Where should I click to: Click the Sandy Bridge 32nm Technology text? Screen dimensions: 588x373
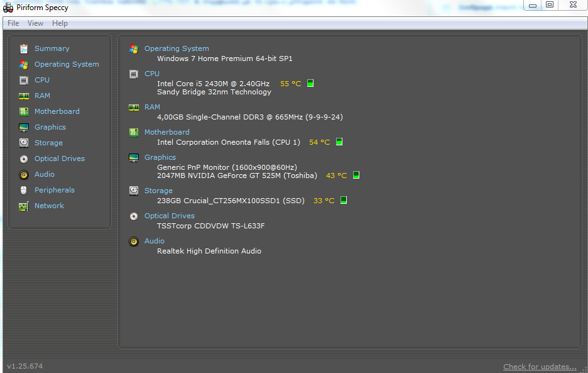point(214,92)
